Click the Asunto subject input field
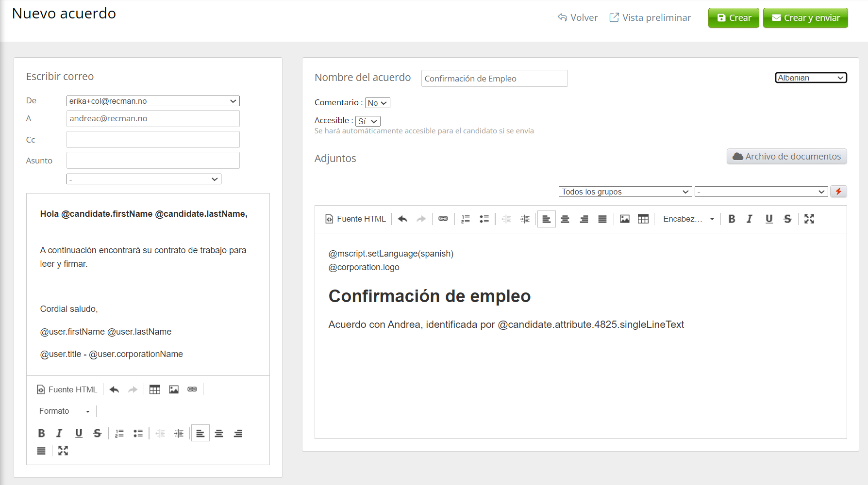The width and height of the screenshot is (868, 485). coord(153,161)
